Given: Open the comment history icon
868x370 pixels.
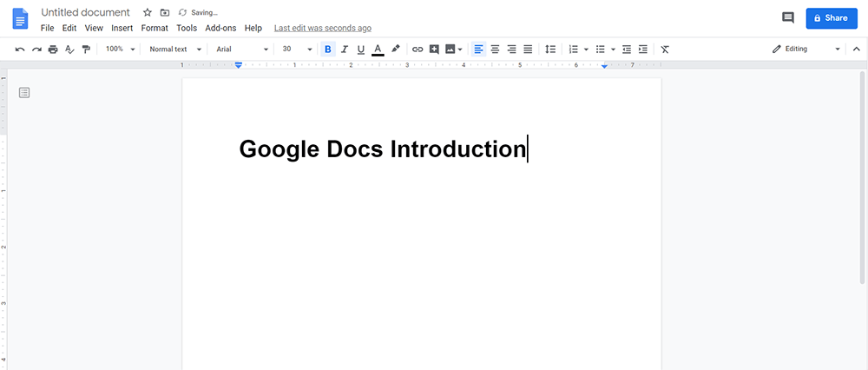Looking at the screenshot, I should (788, 17).
